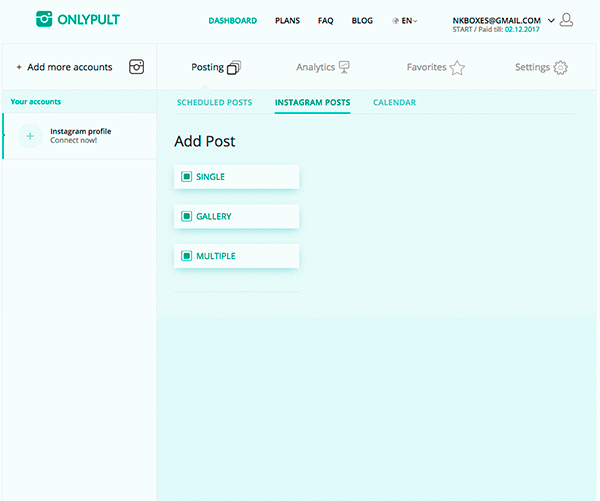Open the DASHBOARD menu item
The width and height of the screenshot is (600, 501).
[x=233, y=21]
